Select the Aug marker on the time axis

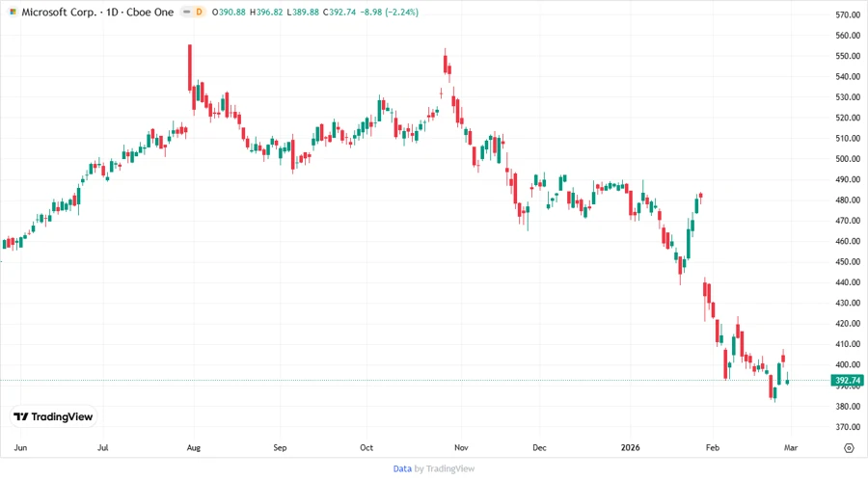pos(194,448)
